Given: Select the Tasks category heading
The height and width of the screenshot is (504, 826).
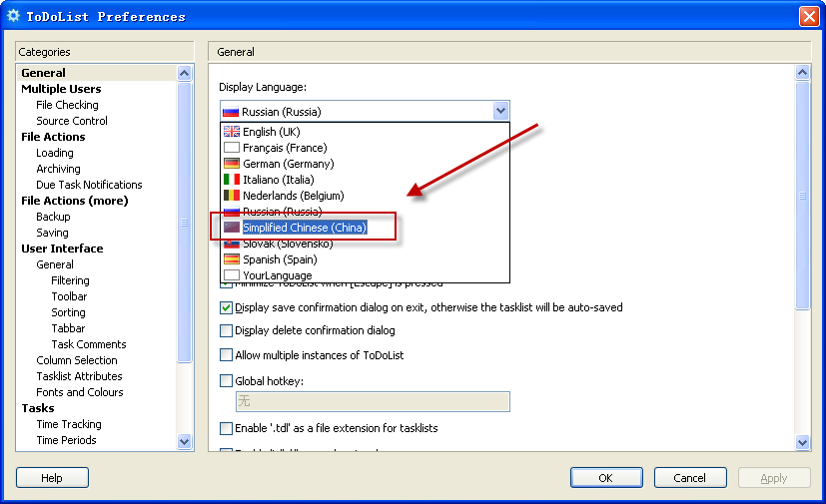Looking at the screenshot, I should (x=38, y=408).
